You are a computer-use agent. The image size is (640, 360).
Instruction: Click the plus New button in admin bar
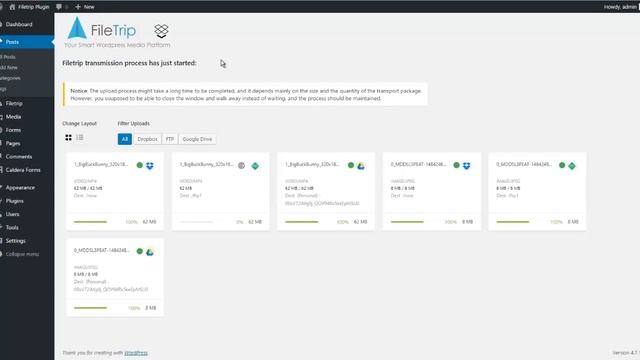pyautogui.click(x=84, y=7)
